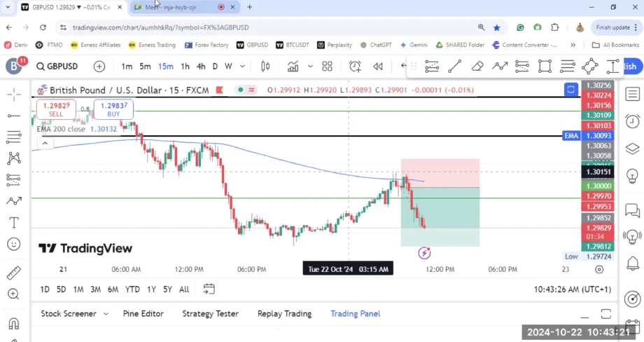
Task: Set range to YTD
Action: pyautogui.click(x=132, y=289)
